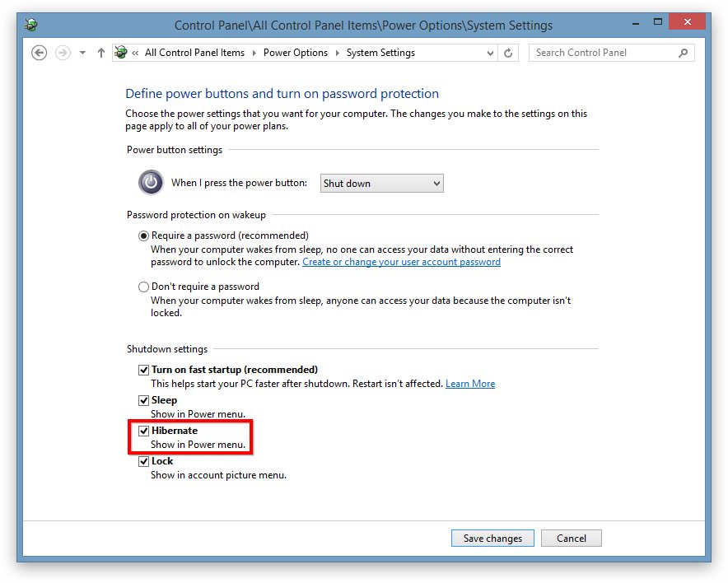Click the Power button settings label
This screenshot has height=583, width=728.
(175, 150)
